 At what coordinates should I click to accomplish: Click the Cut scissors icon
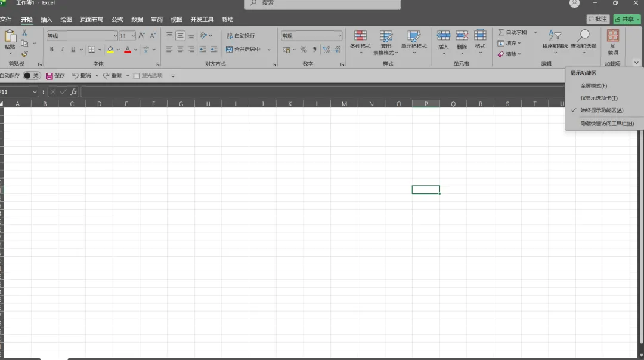tap(24, 33)
